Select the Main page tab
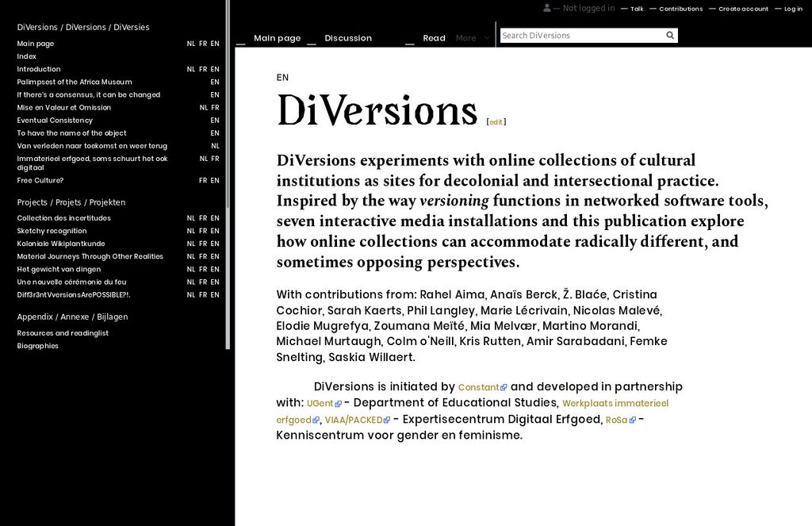 click(x=277, y=38)
